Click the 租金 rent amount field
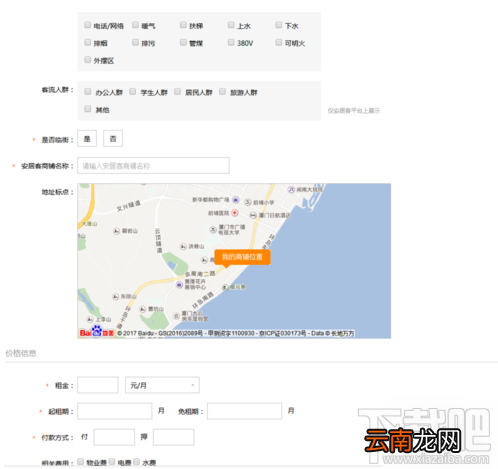498x469 pixels. point(98,385)
